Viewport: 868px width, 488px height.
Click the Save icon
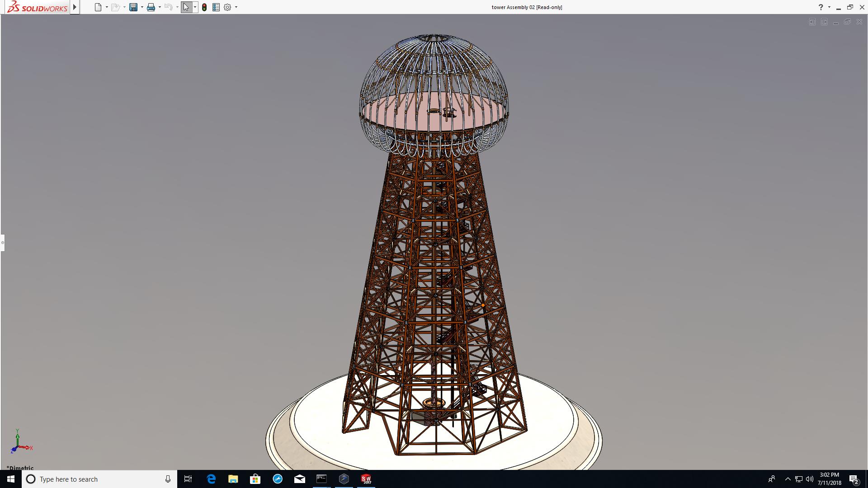[133, 7]
